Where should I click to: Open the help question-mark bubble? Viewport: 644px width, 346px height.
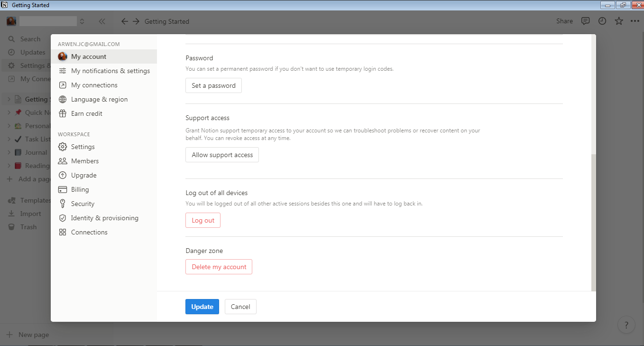626,325
